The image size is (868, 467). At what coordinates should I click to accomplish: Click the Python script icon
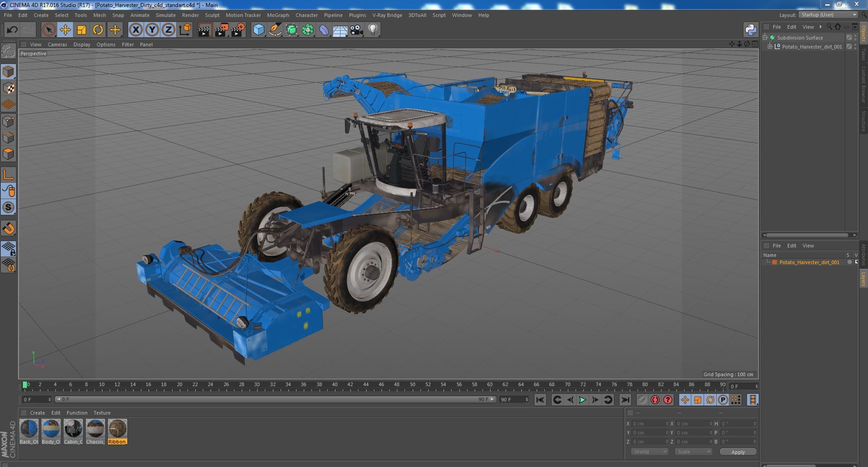750,30
